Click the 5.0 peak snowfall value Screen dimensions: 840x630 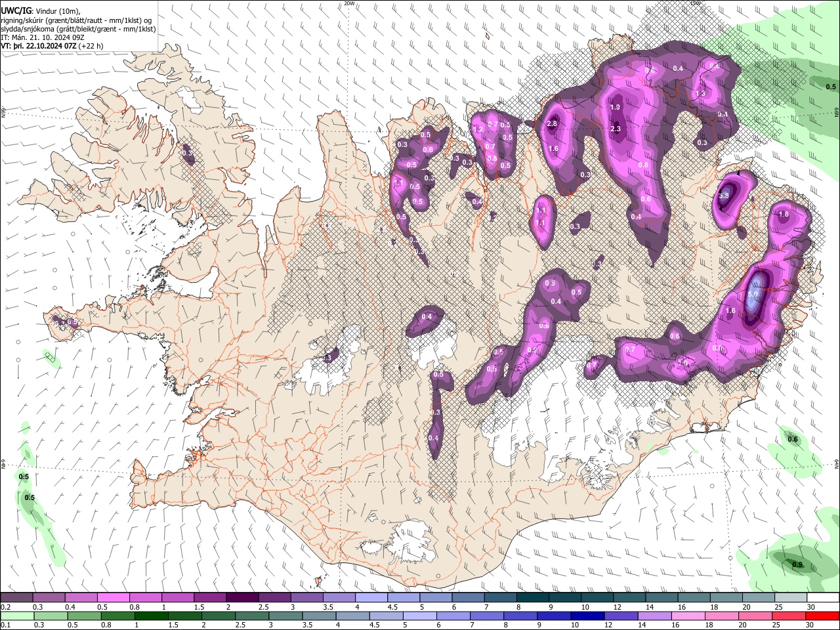pos(753,295)
